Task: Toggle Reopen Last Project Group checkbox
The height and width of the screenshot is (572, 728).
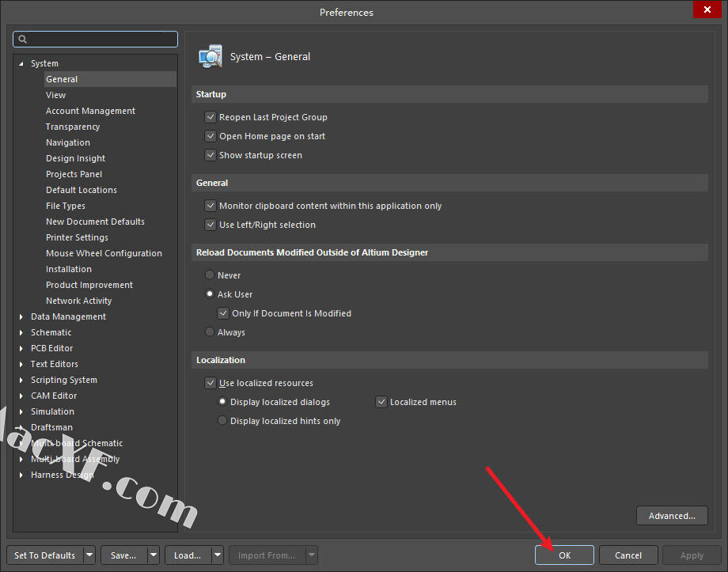Action: tap(210, 117)
